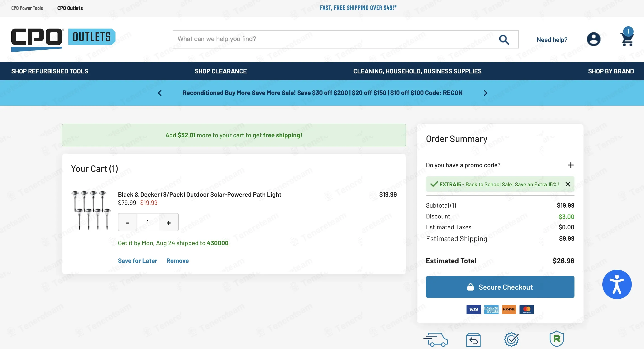This screenshot has width=644, height=349.
Task: Click the Estimated Total $26.98 amount
Action: tap(563, 261)
